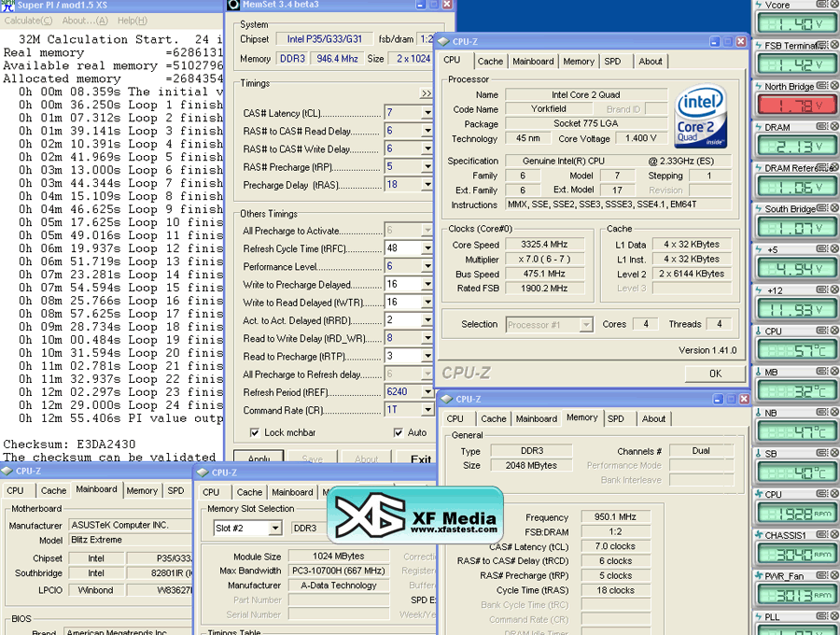
Task: Close the PWR_Fan sensor panel
Action: pyautogui.click(x=834, y=575)
